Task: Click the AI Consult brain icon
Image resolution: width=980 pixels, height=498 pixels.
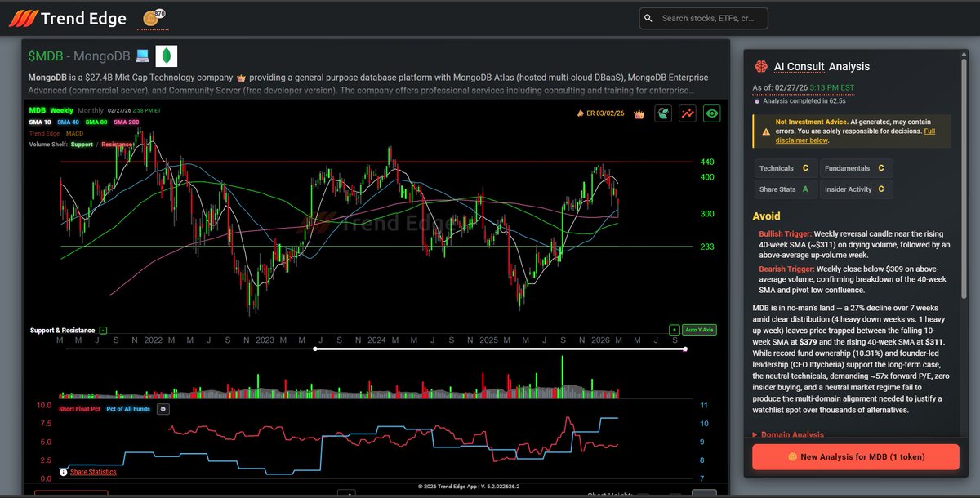Action: point(760,66)
